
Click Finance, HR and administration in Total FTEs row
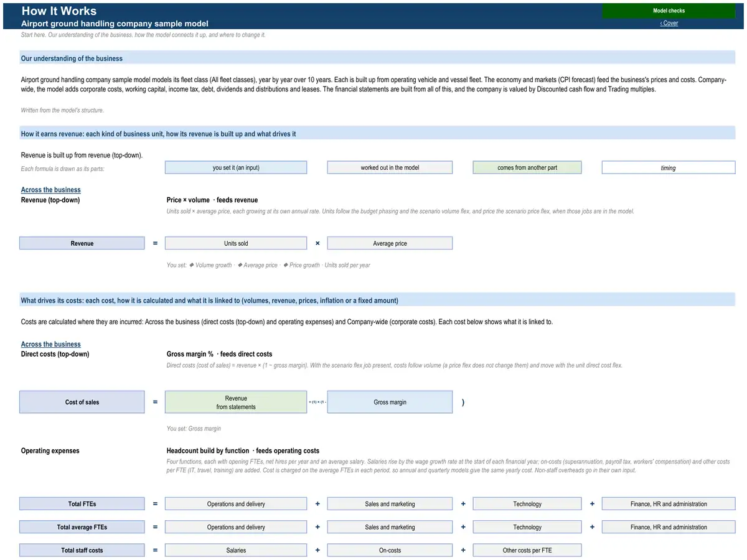coord(669,504)
